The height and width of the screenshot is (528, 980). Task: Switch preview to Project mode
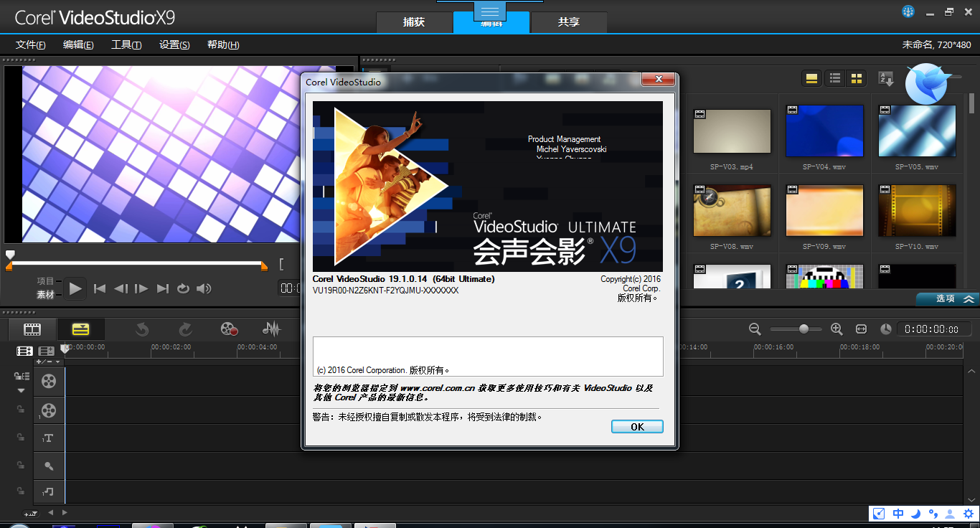click(x=45, y=281)
